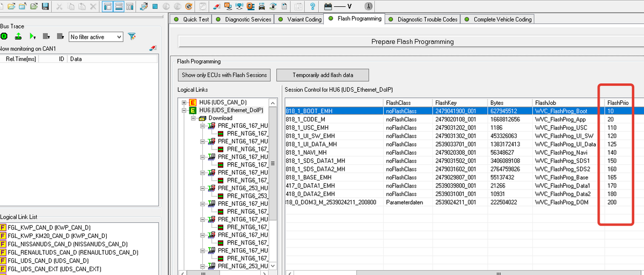Screen dimensions: 644x275
Task: Click the Bus Trace filter funnel icon
Action: coord(132,37)
